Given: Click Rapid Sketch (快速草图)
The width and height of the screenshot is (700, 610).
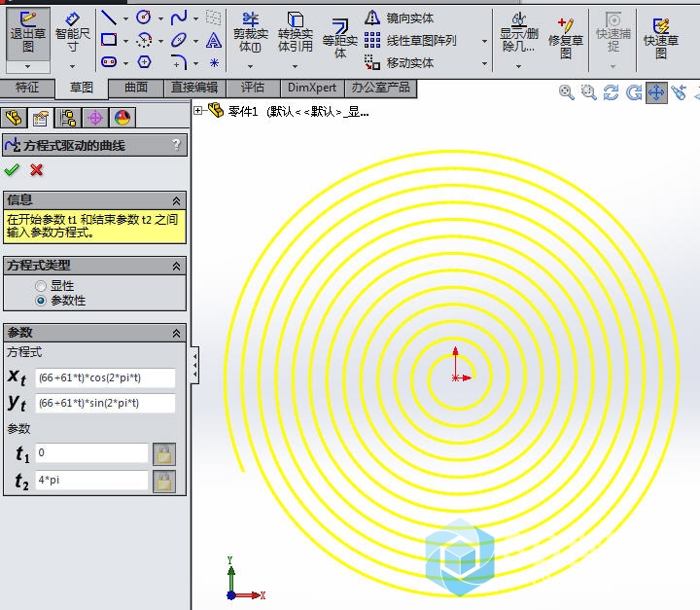Looking at the screenshot, I should (661, 39).
